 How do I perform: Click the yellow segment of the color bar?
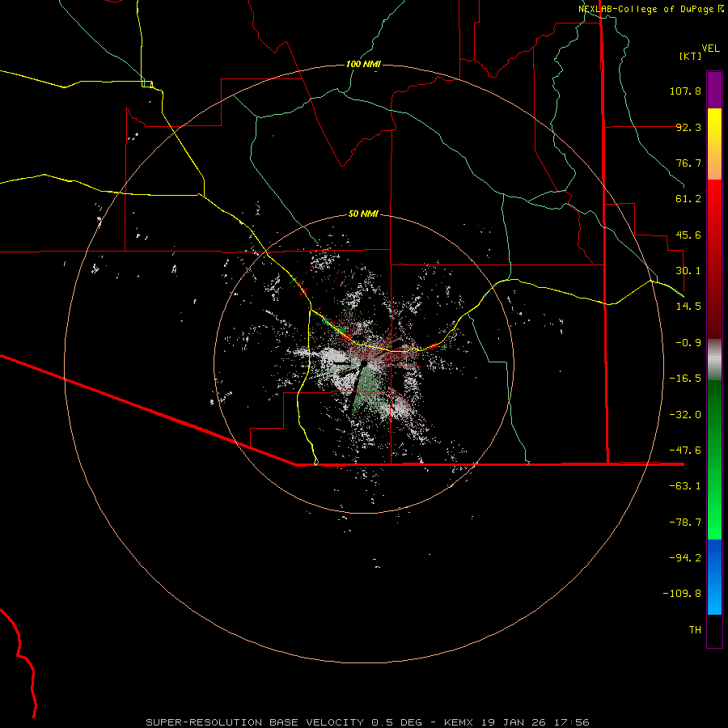(x=714, y=144)
